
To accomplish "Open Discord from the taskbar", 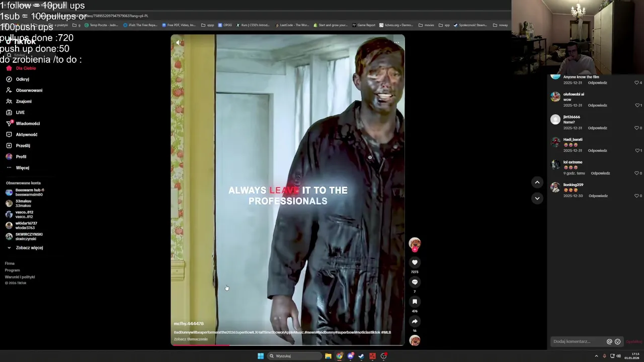I will point(351,356).
